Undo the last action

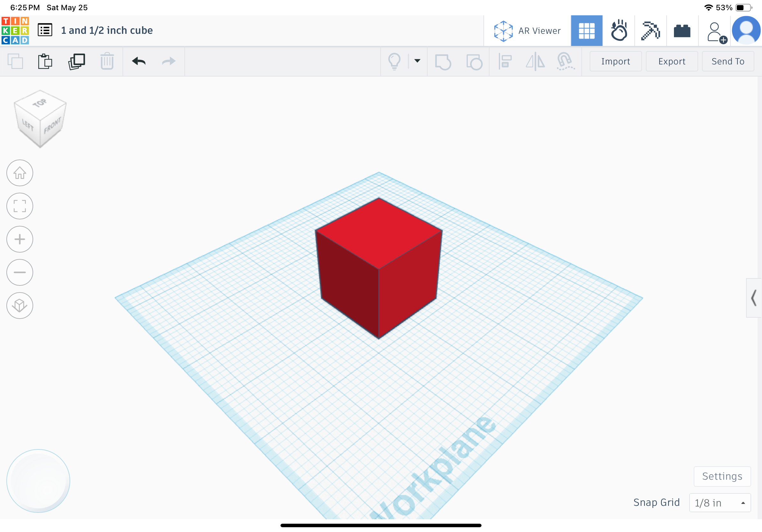click(x=139, y=61)
